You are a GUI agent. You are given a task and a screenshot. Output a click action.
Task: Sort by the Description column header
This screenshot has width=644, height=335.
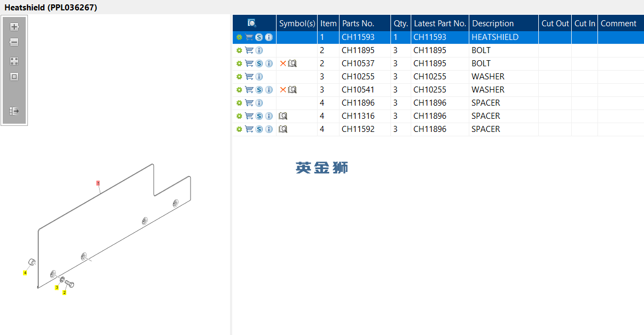[x=504, y=24]
